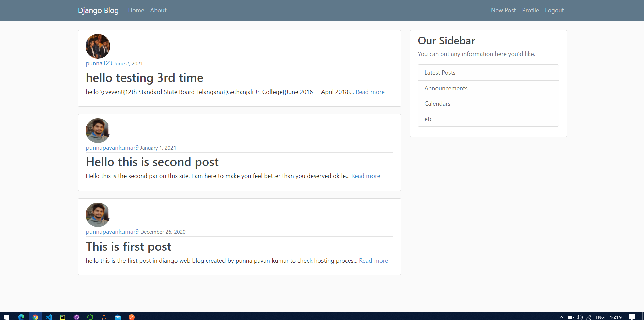644x320 pixels.
Task: Open the network status flyout
Action: tap(589, 317)
